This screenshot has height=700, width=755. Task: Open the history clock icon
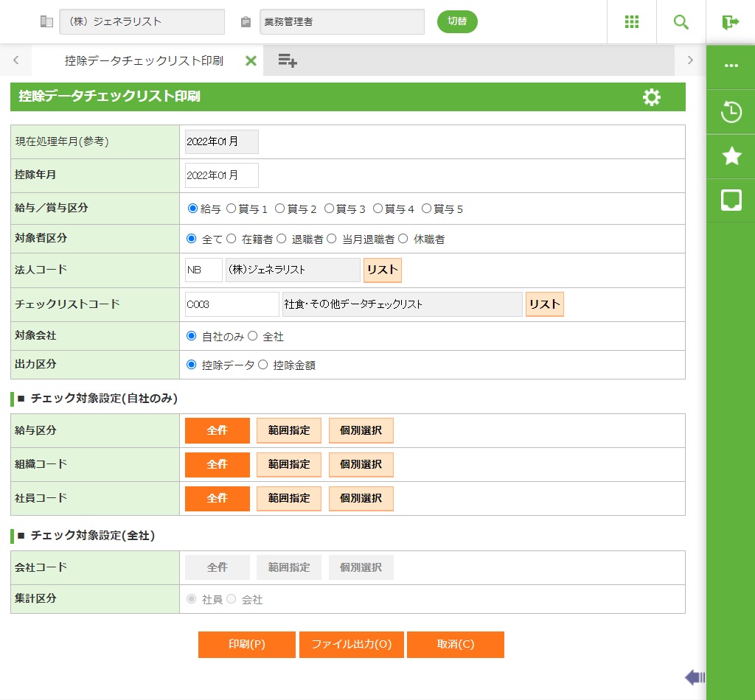[731, 112]
